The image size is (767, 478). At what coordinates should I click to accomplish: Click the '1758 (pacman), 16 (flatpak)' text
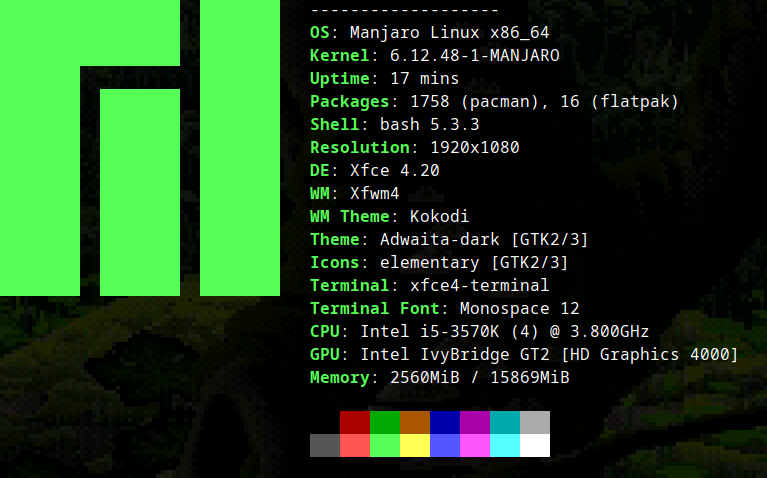point(544,102)
